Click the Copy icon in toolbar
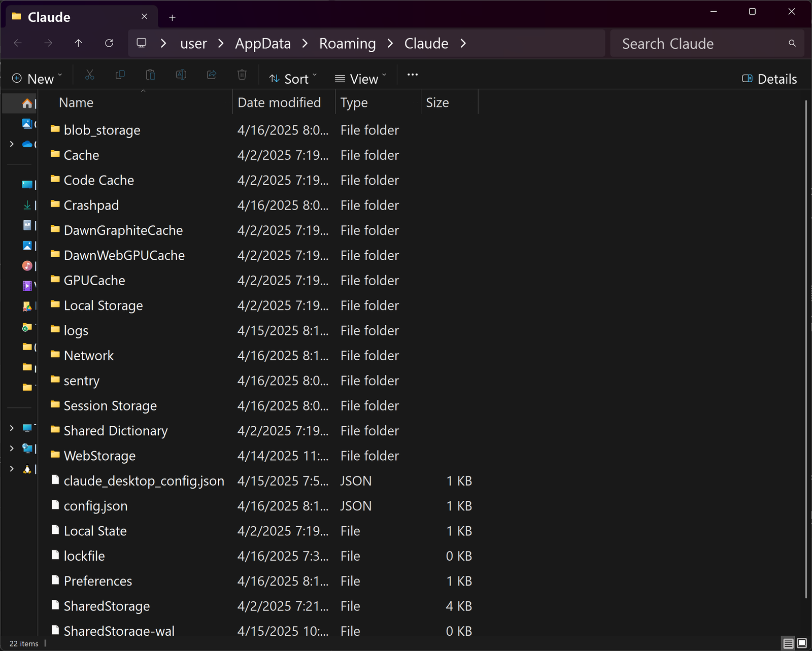Screen dimensions: 812x651 [120, 75]
